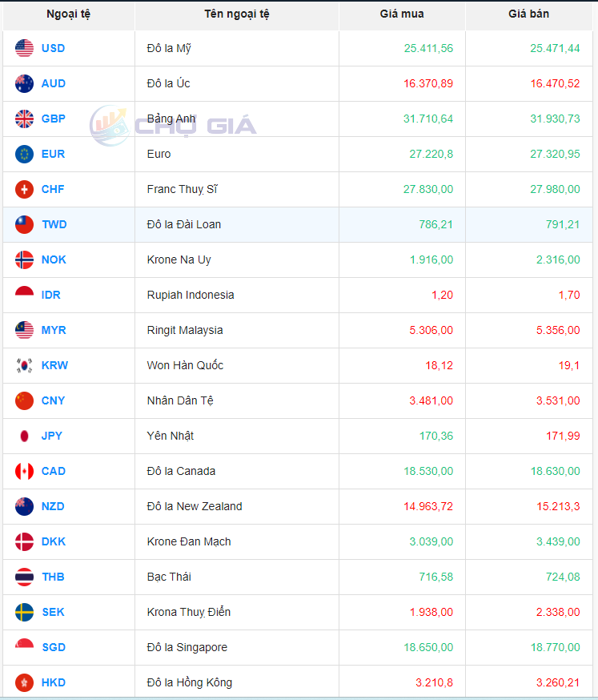Viewport: 598px width, 700px height.
Task: Click the Australian flag icon beside AUD
Action: pyautogui.click(x=24, y=83)
